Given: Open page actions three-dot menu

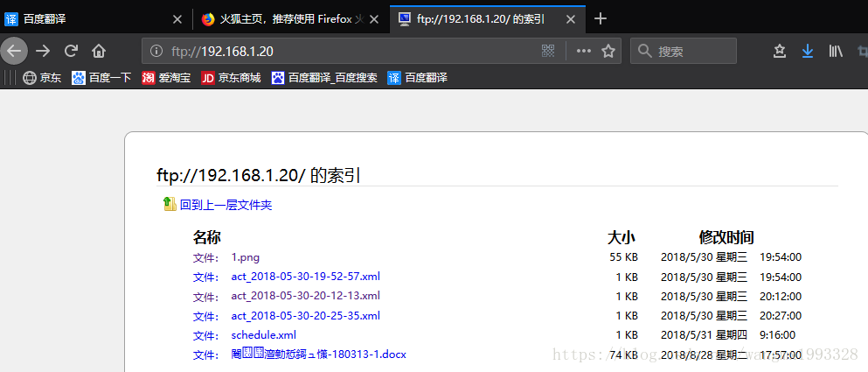Looking at the screenshot, I should [x=584, y=52].
